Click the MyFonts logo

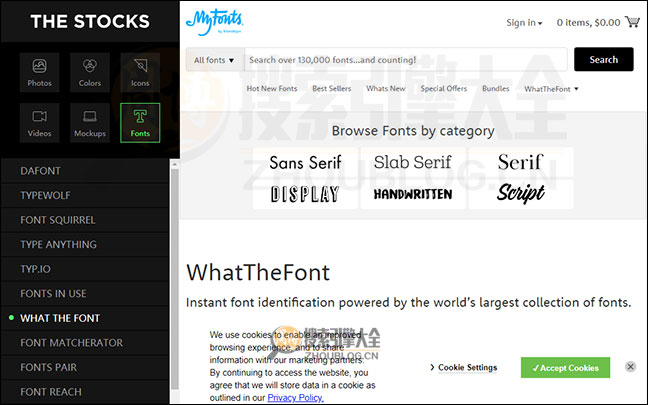point(214,21)
